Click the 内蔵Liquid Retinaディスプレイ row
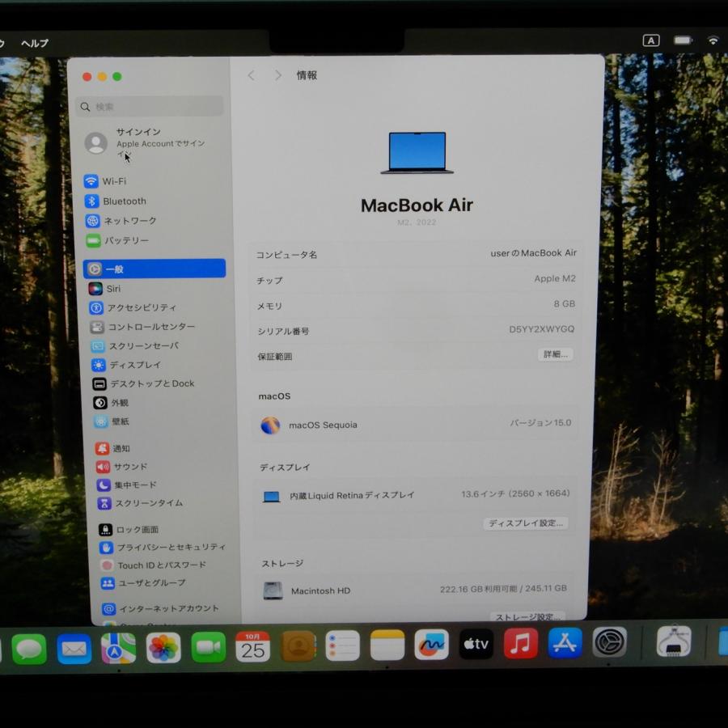Screen dimensions: 728x728 pyautogui.click(x=414, y=495)
